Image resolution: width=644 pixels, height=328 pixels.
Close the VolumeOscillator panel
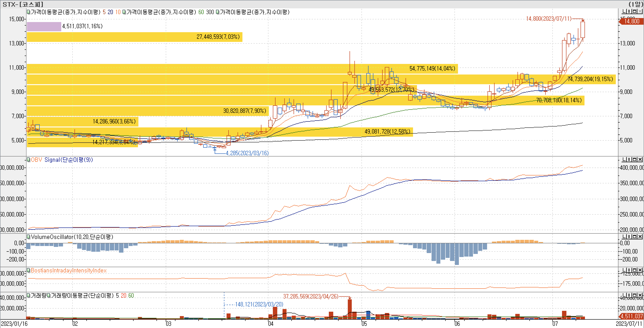(x=640, y=237)
